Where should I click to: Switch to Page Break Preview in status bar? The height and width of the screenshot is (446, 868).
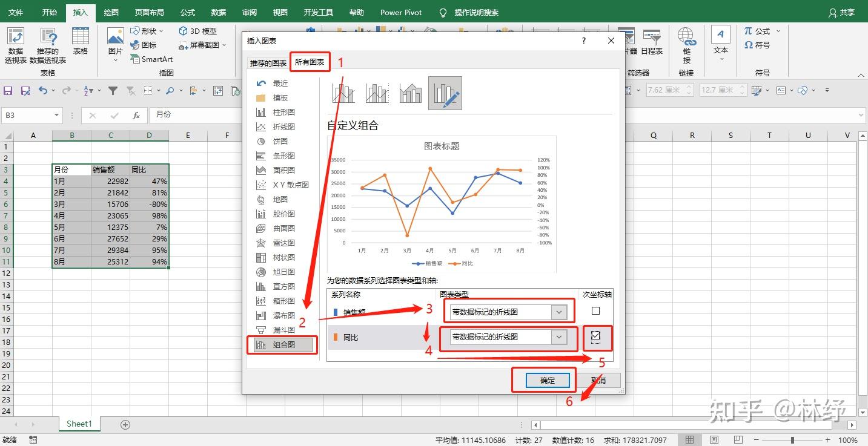tap(739, 440)
